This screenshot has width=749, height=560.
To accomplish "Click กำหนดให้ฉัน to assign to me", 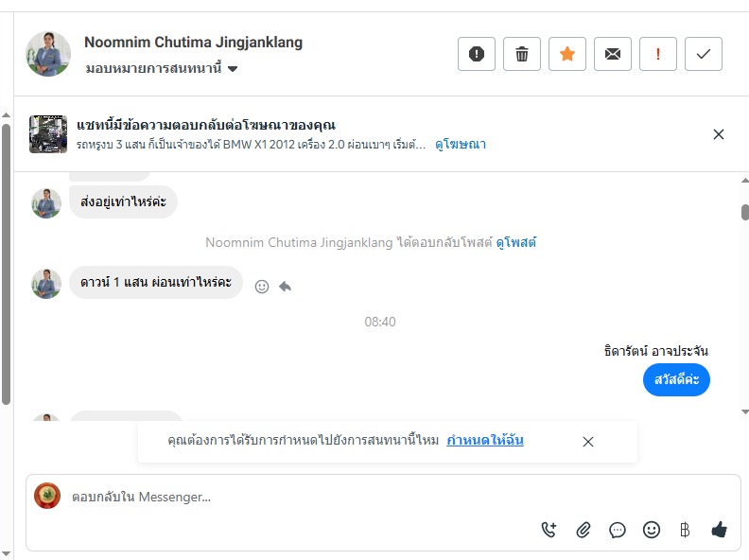I will [x=485, y=440].
